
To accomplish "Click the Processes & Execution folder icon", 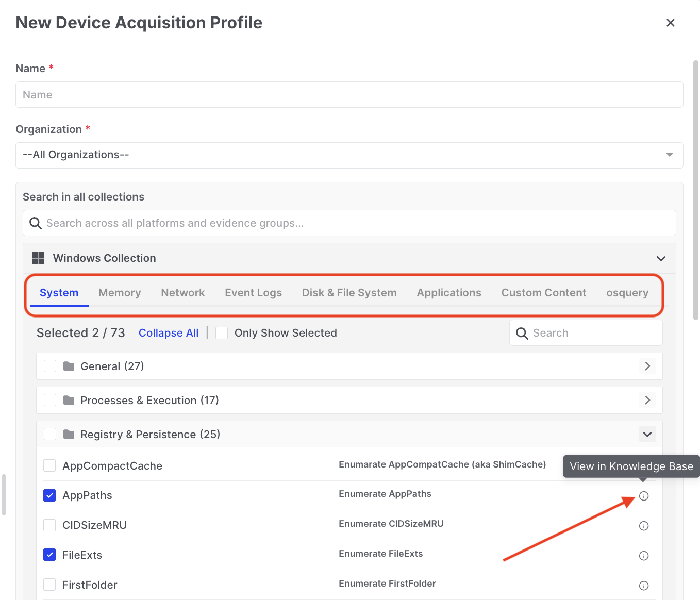I will (x=69, y=401).
